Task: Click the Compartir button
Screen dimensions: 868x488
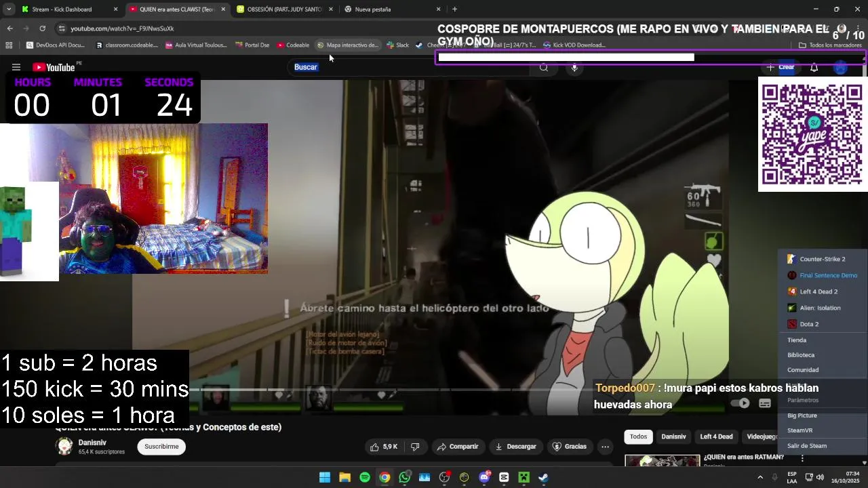Action: pos(458,447)
